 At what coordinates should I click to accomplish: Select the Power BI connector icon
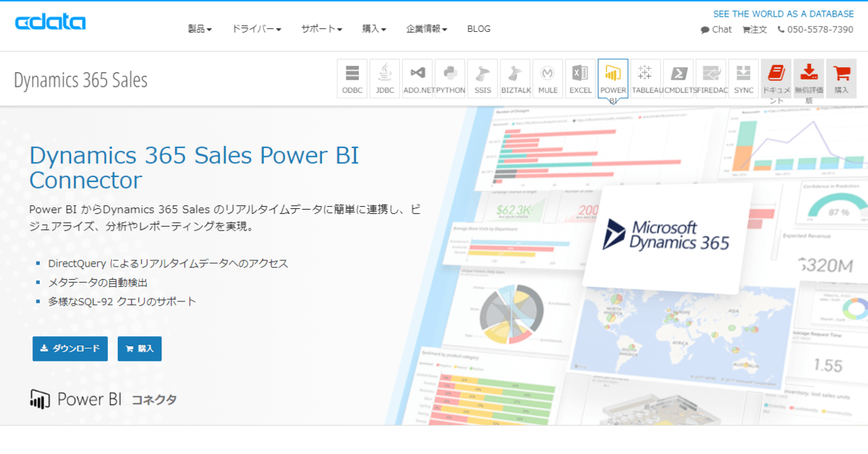click(613, 78)
